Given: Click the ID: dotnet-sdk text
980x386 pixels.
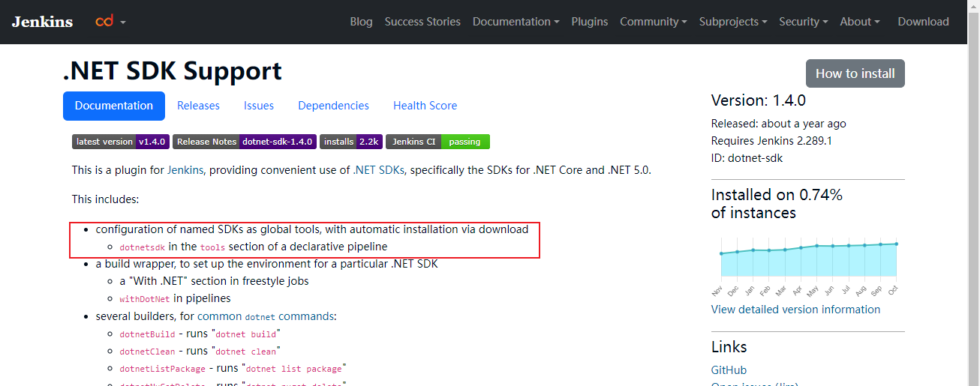Looking at the screenshot, I should 747,158.
